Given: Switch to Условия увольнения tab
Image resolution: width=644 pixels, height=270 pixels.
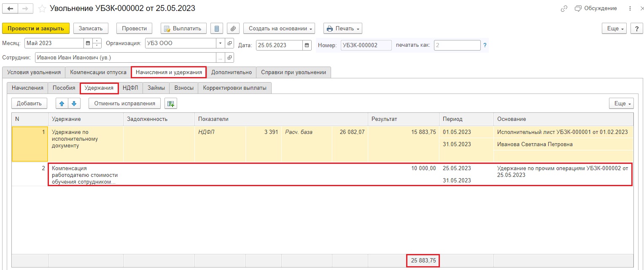Looking at the screenshot, I should (x=34, y=72).
